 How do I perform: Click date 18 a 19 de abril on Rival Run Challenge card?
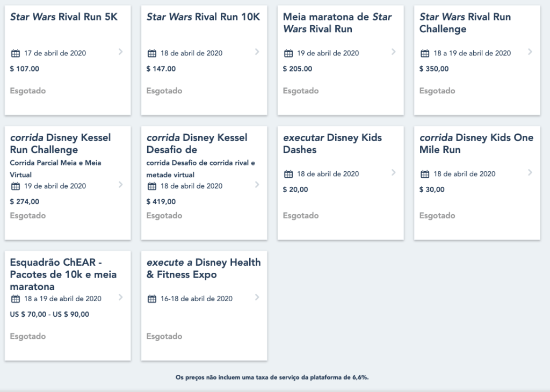(x=472, y=53)
